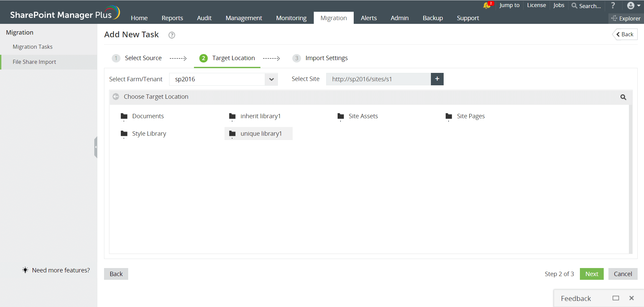644x307 pixels.
Task: Open the Audit tab
Action: click(204, 18)
